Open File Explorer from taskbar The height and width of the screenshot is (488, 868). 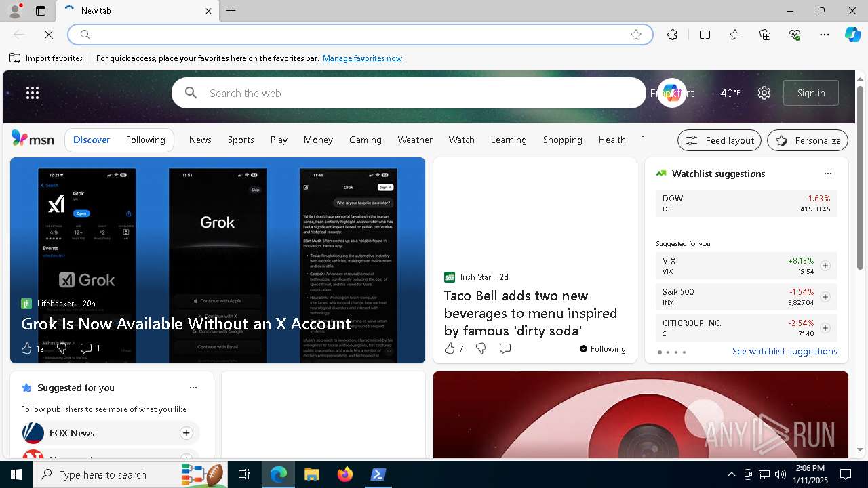(312, 474)
